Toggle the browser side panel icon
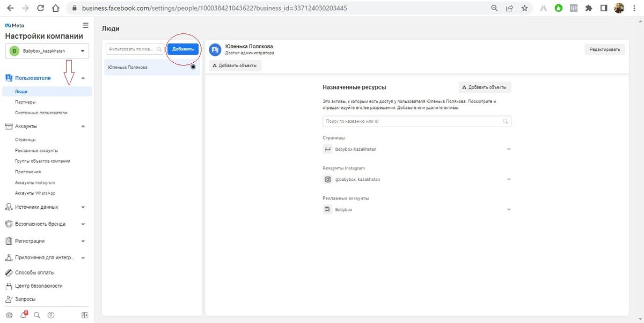 (604, 9)
